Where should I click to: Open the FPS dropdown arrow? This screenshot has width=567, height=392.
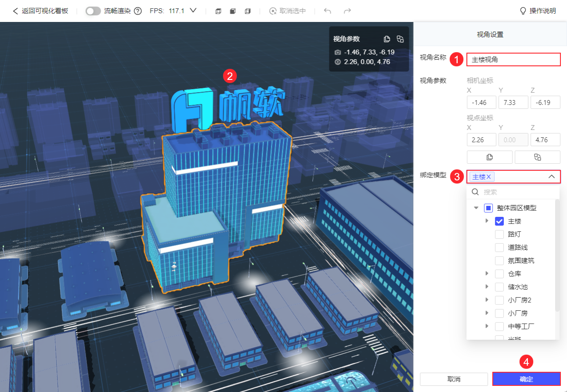193,11
